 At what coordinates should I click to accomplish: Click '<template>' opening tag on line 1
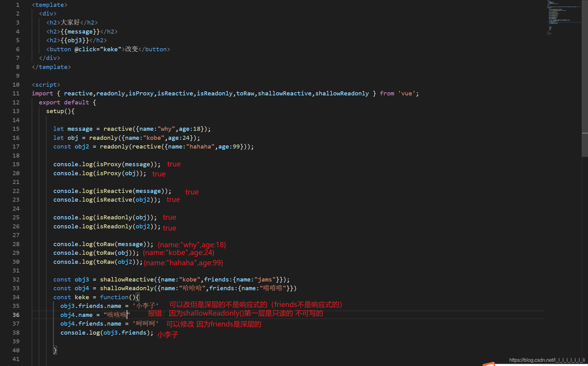(49, 5)
